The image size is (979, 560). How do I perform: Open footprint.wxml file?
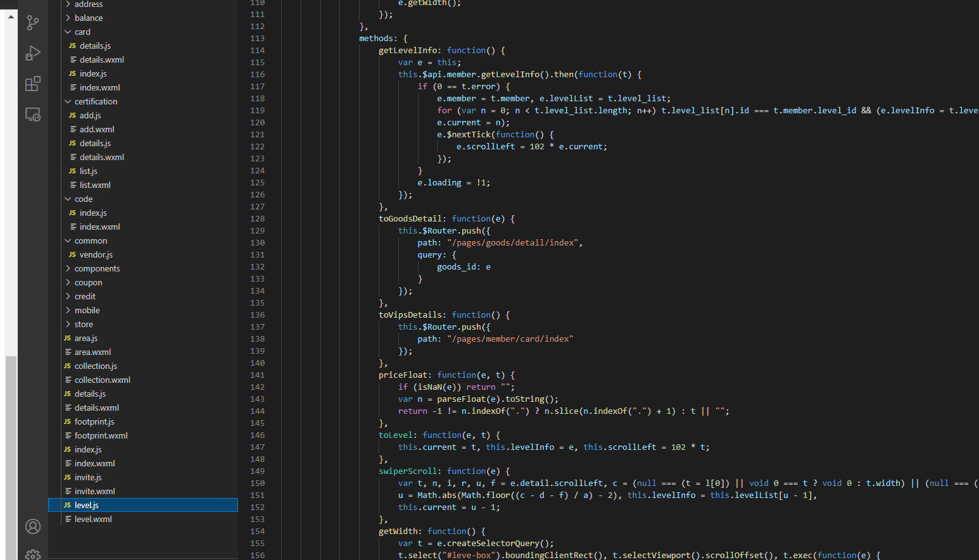143,435
